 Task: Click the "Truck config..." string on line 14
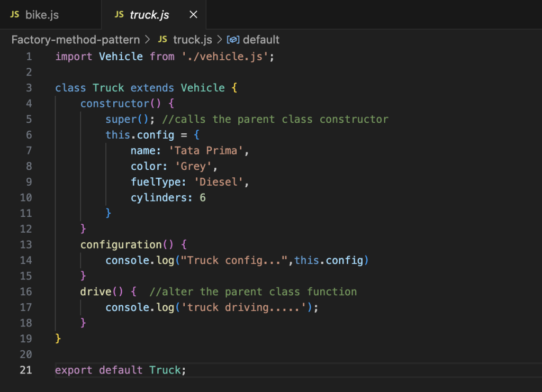tap(234, 260)
